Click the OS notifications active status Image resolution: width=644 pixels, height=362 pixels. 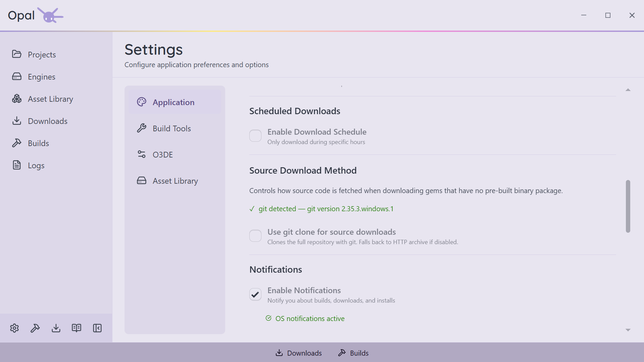[x=305, y=318]
